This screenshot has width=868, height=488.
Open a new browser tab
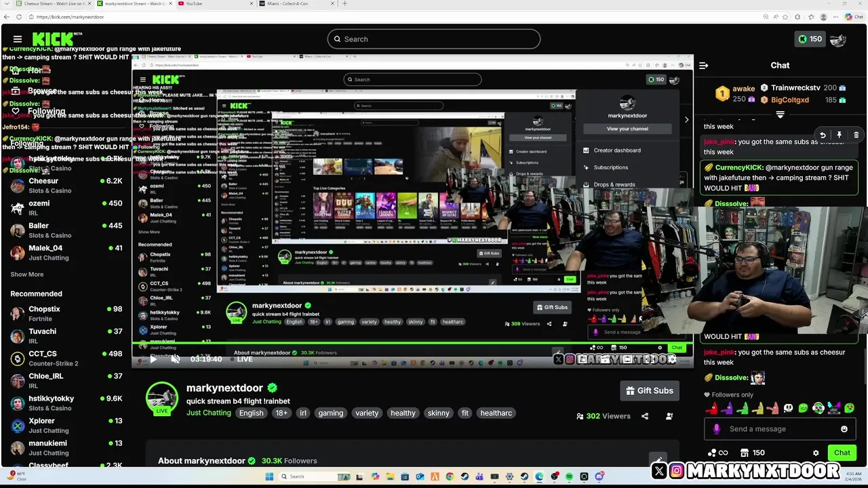click(x=344, y=3)
